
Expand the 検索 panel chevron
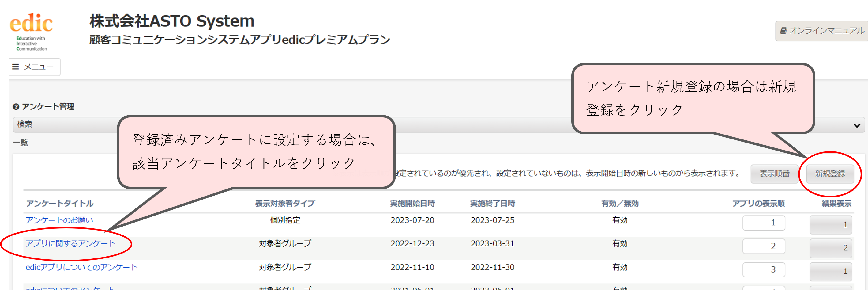click(857, 125)
